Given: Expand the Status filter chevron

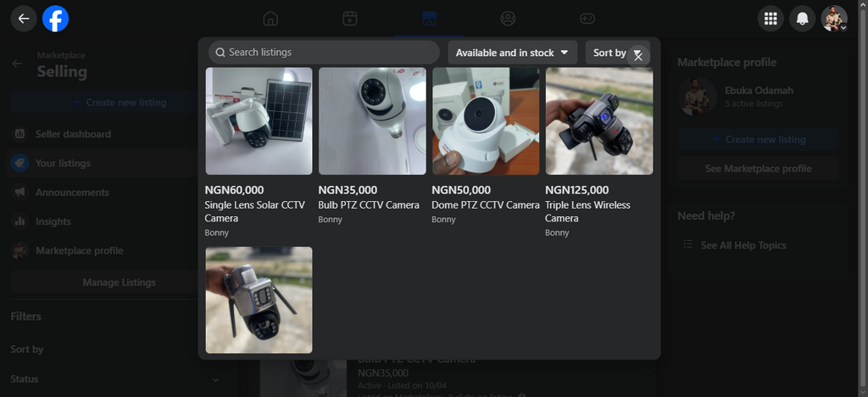Looking at the screenshot, I should [x=215, y=380].
